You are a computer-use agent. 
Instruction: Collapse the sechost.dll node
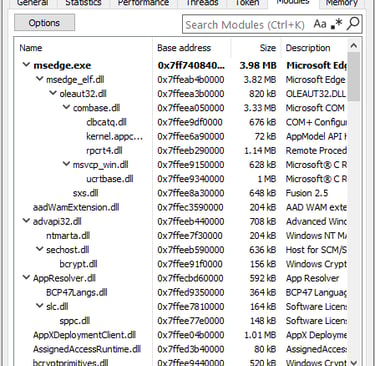40,249
